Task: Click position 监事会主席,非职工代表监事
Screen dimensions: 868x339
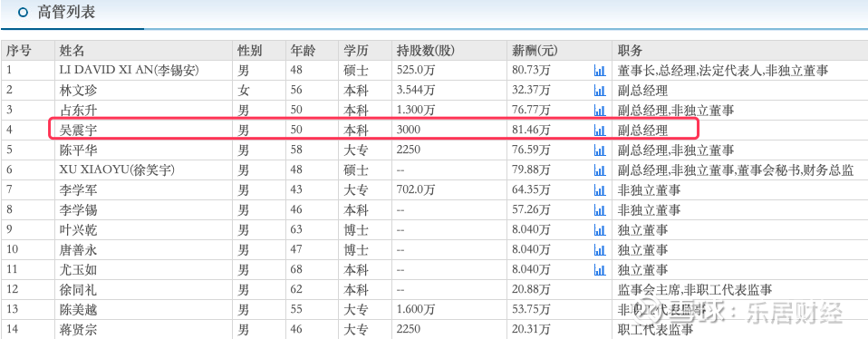Action: click(x=695, y=290)
